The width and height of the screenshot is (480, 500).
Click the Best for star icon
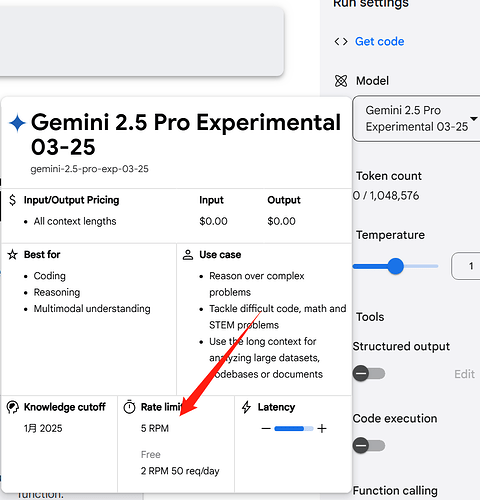point(13,255)
